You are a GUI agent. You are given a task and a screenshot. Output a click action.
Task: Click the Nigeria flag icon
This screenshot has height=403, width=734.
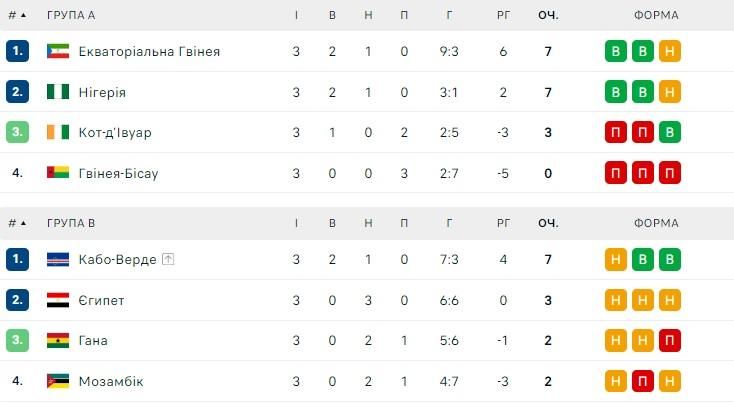(58, 92)
